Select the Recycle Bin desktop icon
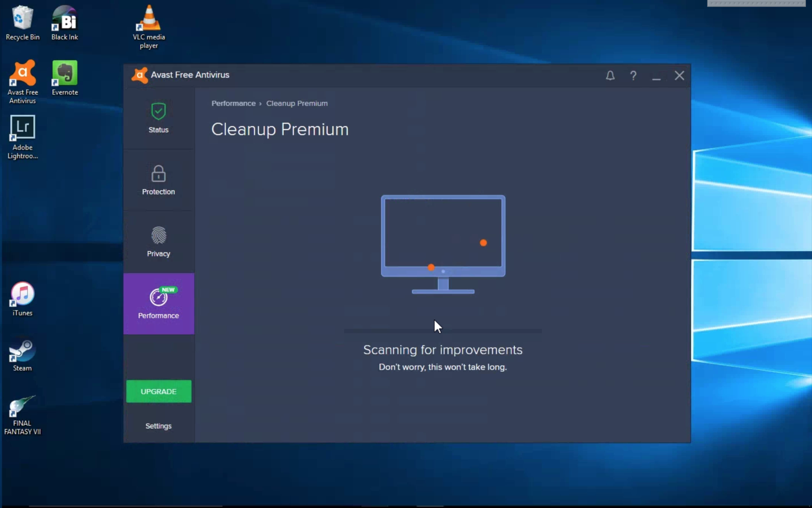 (x=23, y=23)
